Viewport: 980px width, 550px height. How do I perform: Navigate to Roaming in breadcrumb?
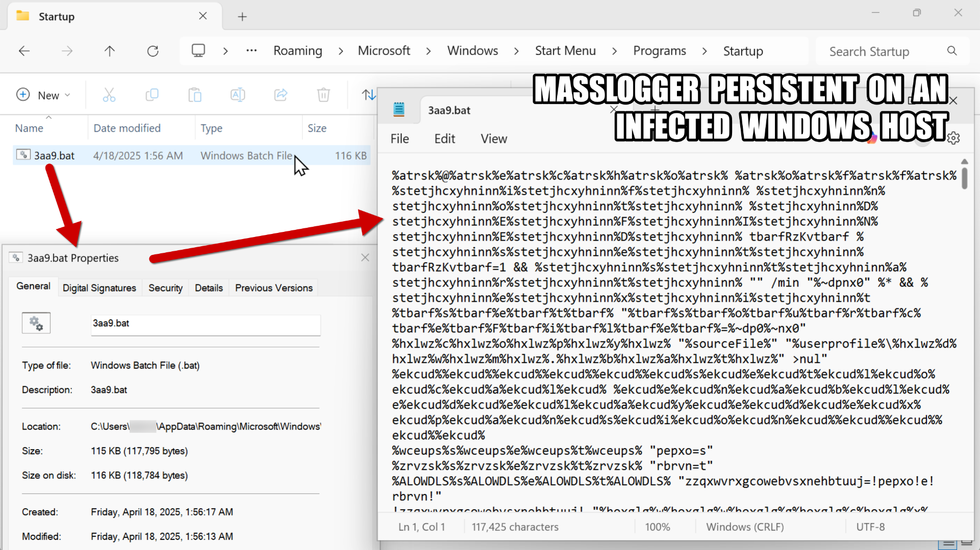coord(297,51)
